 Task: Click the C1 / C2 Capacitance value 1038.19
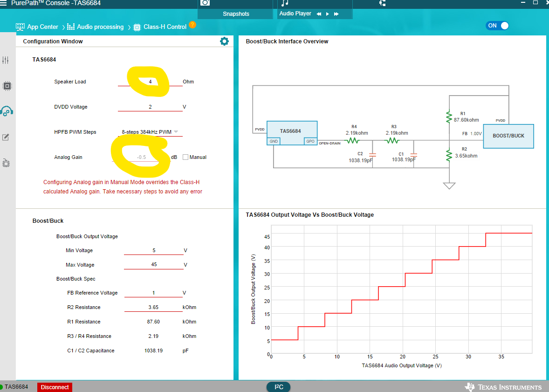click(153, 351)
